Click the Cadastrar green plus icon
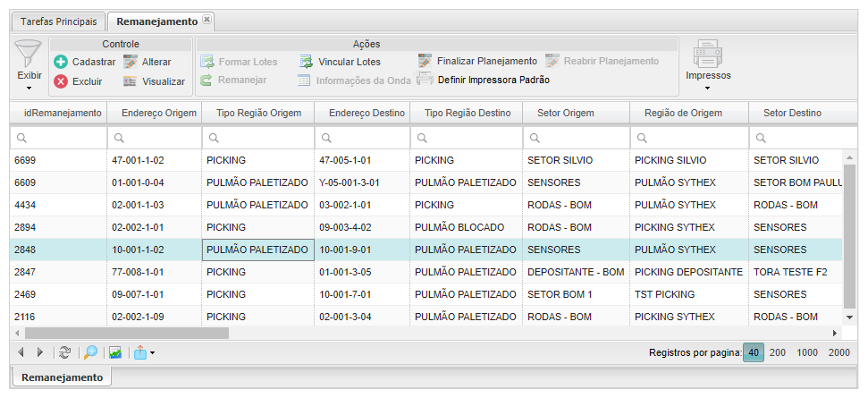The height and width of the screenshot is (398, 868). click(x=61, y=62)
